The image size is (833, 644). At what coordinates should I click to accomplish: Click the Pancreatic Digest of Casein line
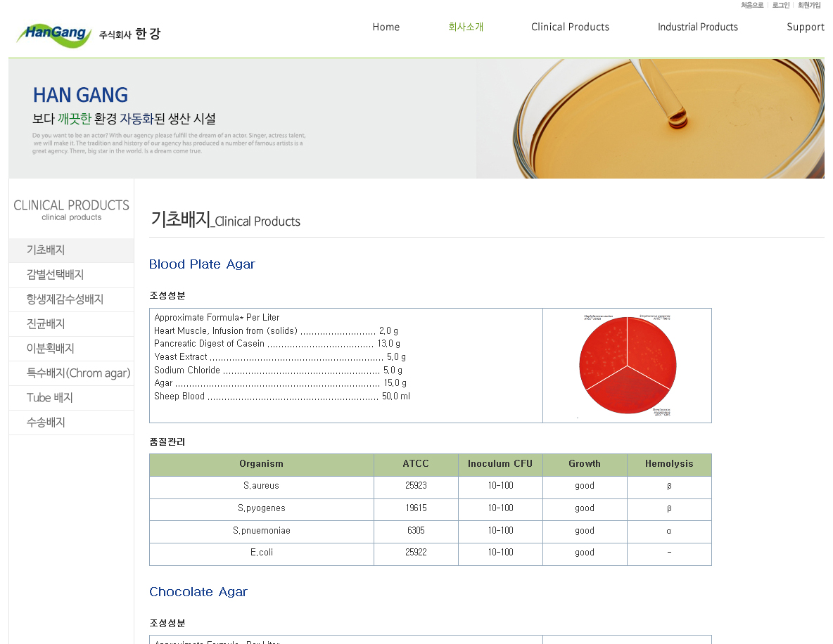click(x=277, y=344)
